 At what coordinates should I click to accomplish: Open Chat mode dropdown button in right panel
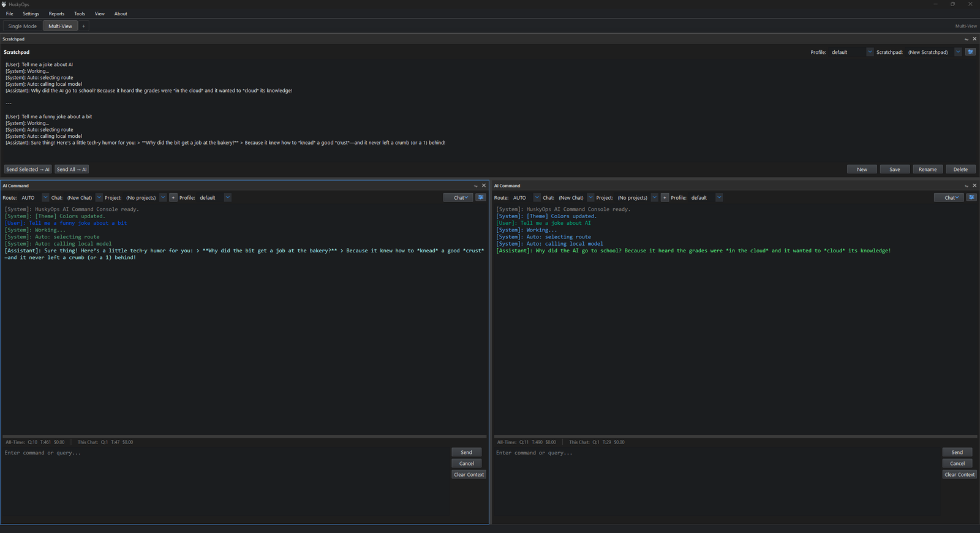click(x=949, y=197)
